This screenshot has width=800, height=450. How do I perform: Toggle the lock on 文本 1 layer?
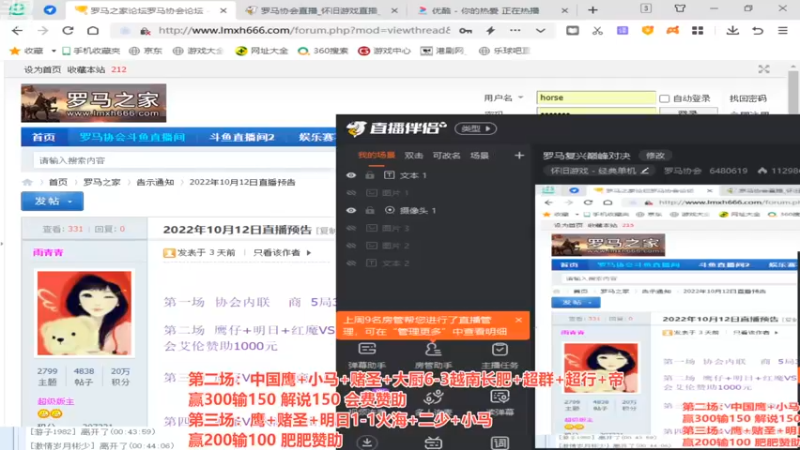(370, 176)
